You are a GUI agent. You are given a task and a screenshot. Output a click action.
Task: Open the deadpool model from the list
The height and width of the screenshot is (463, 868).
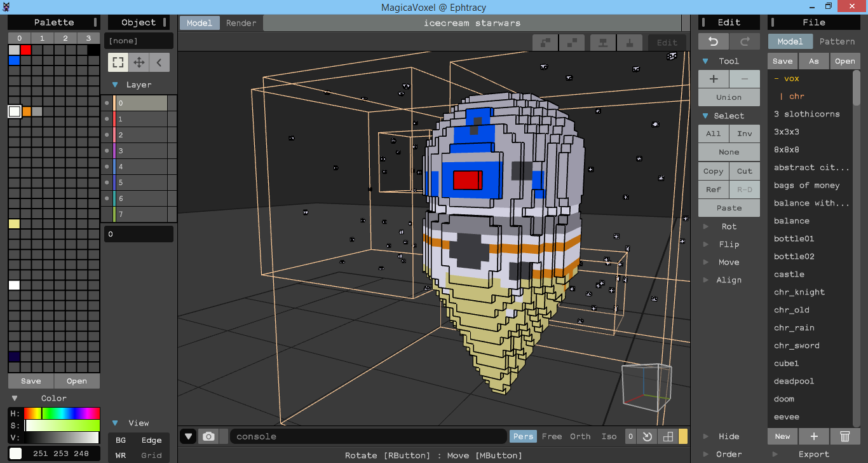pyautogui.click(x=794, y=381)
